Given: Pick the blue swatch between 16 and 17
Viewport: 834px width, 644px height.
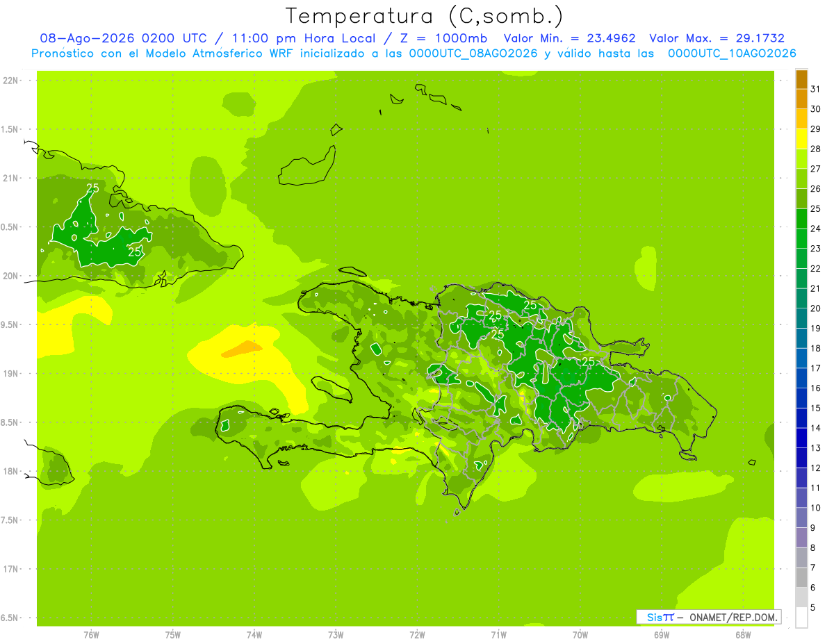Looking at the screenshot, I should [x=801, y=378].
